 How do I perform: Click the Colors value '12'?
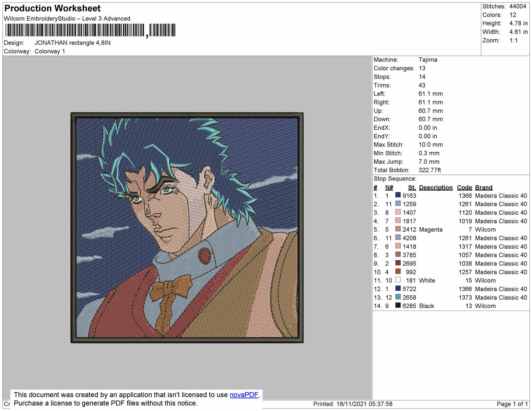point(513,15)
